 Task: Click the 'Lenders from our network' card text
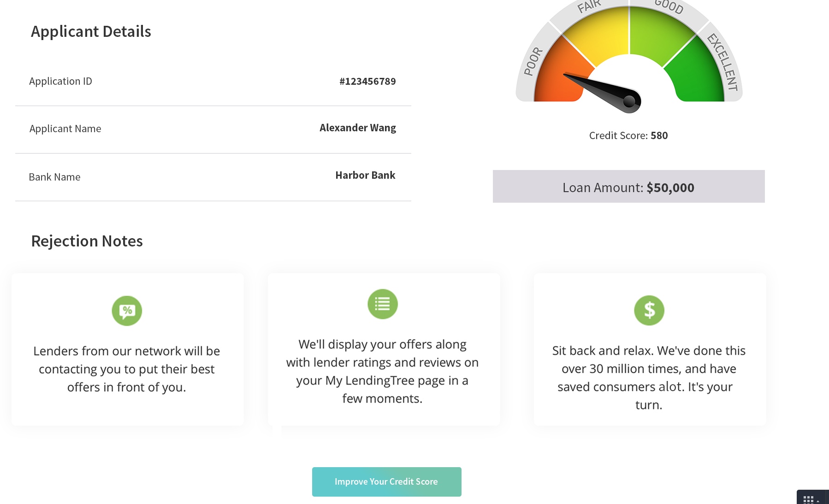point(127,369)
